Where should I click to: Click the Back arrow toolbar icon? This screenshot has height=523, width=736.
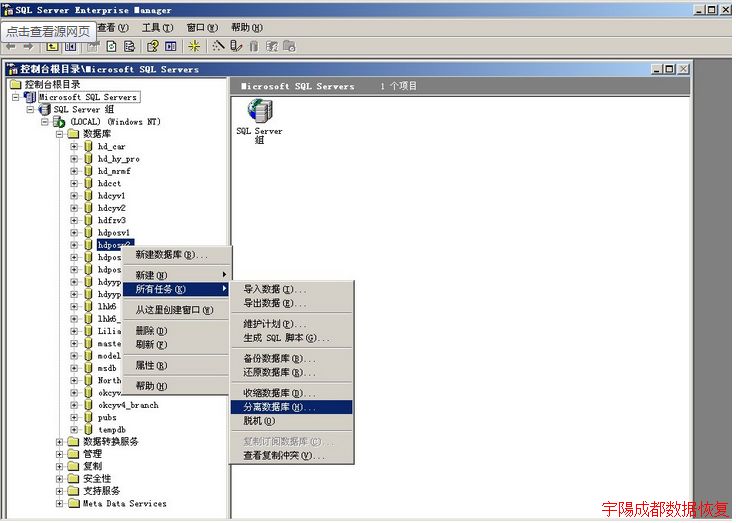11,46
